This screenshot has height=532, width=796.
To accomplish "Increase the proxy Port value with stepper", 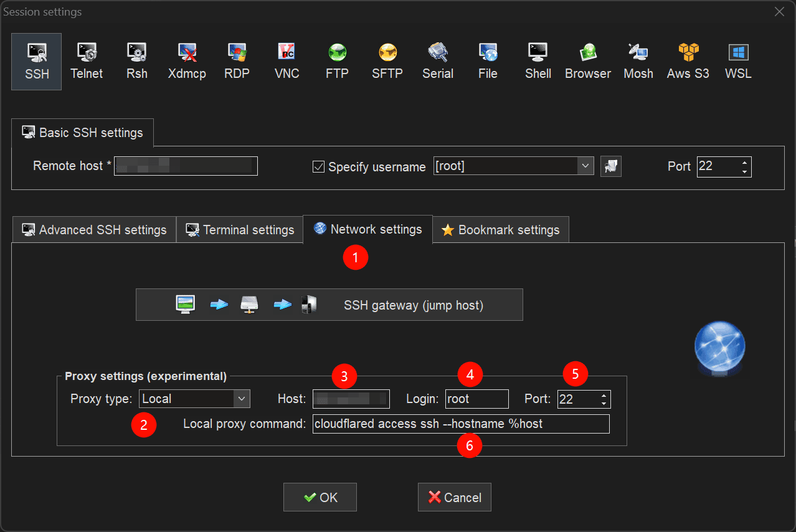I will (x=604, y=395).
